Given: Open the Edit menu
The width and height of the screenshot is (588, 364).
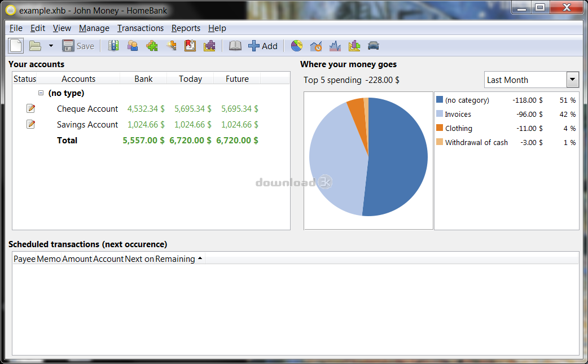Looking at the screenshot, I should point(38,28).
